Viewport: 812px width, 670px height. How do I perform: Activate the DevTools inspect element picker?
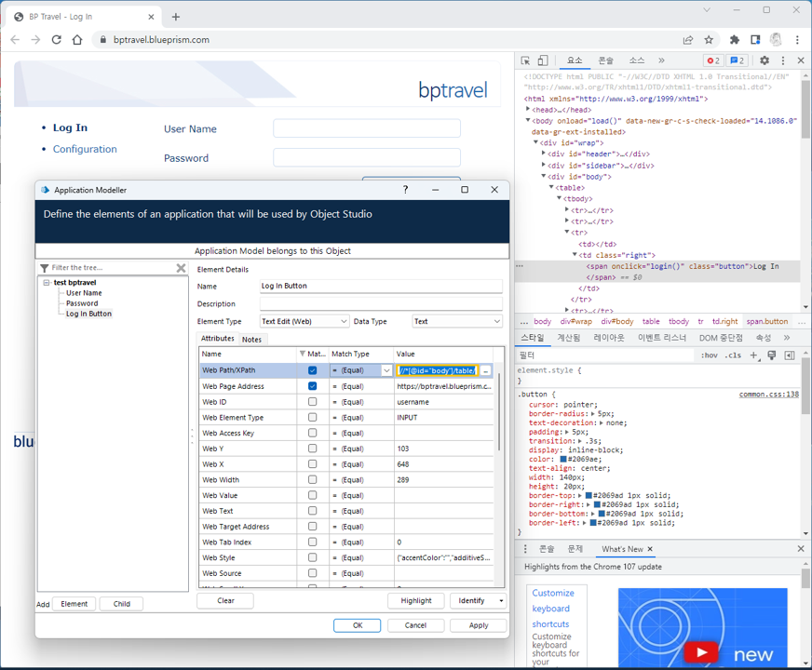pos(526,60)
